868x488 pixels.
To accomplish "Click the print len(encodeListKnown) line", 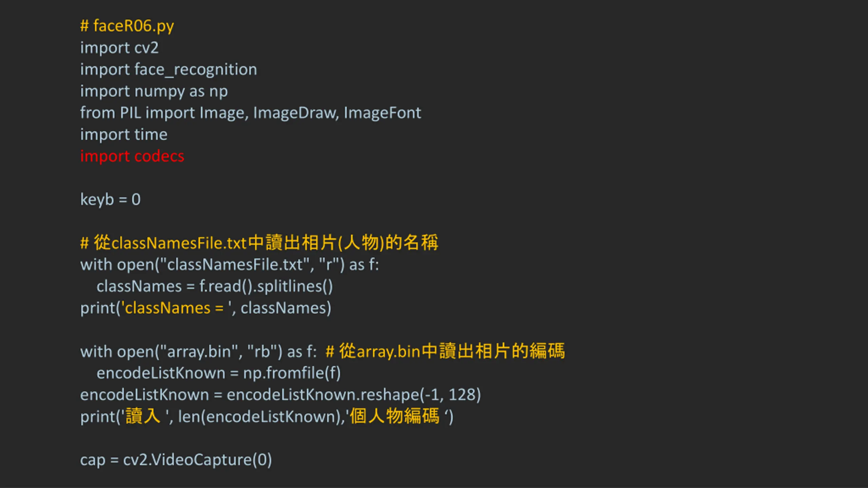I will point(267,416).
